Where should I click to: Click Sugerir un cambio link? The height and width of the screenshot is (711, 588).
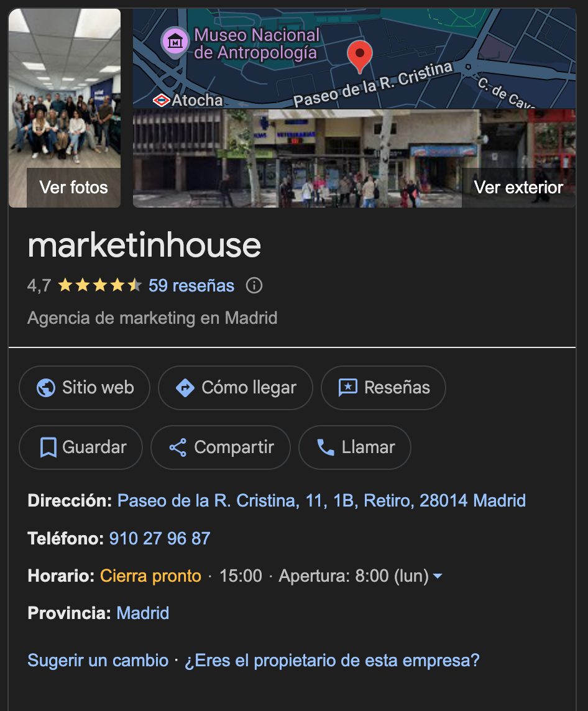click(x=98, y=660)
